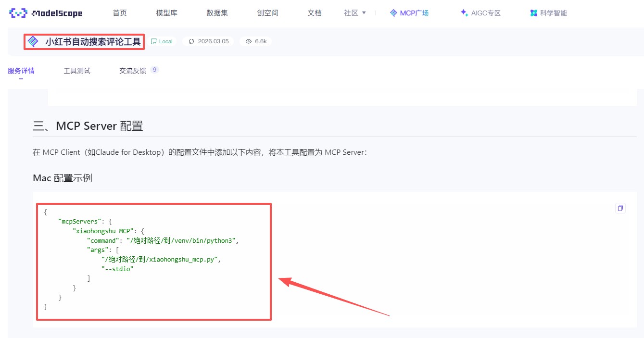Click the ModelScope logo
Viewport: 644px width, 338px height.
(x=46, y=13)
